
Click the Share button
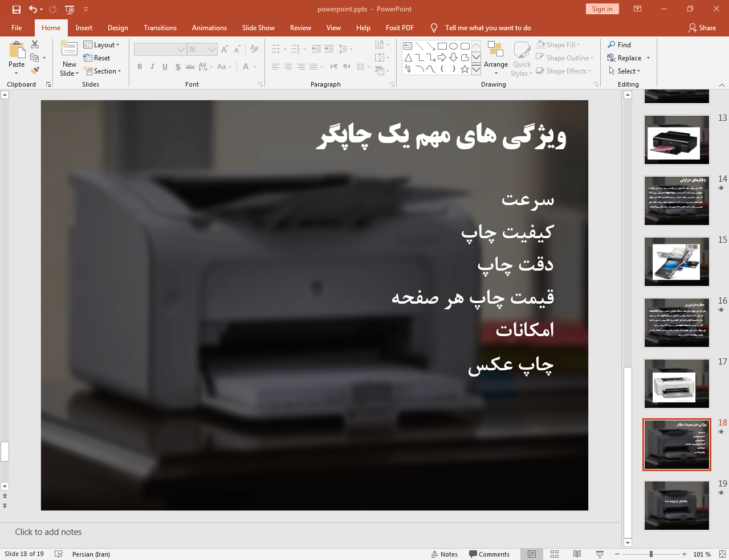702,28
